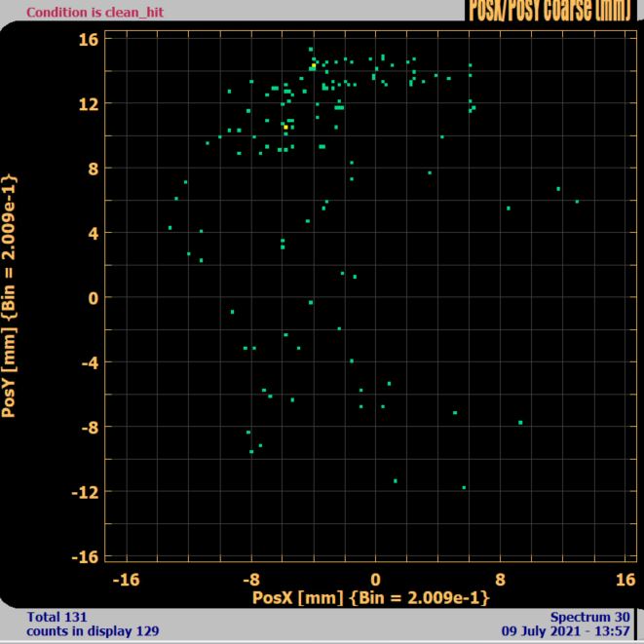Screen dimensions: 644x644
Task: Select the PosY vertical axis label
Action: click(10, 296)
